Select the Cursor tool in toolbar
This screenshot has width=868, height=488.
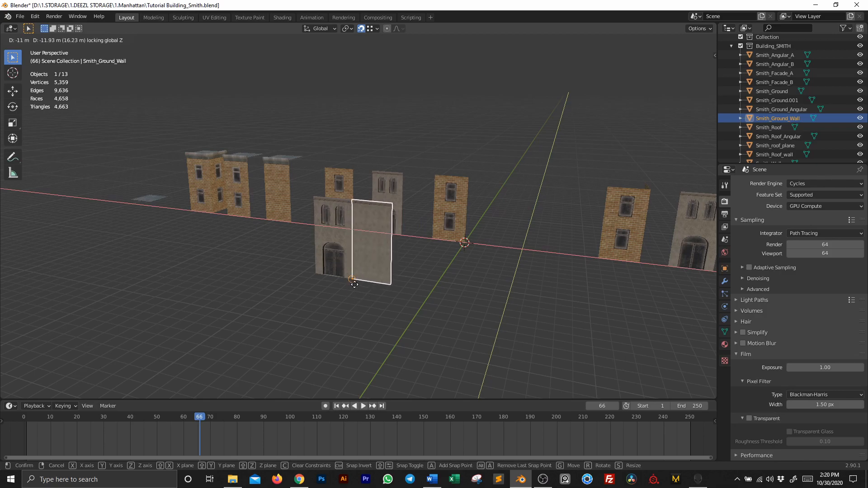(13, 73)
